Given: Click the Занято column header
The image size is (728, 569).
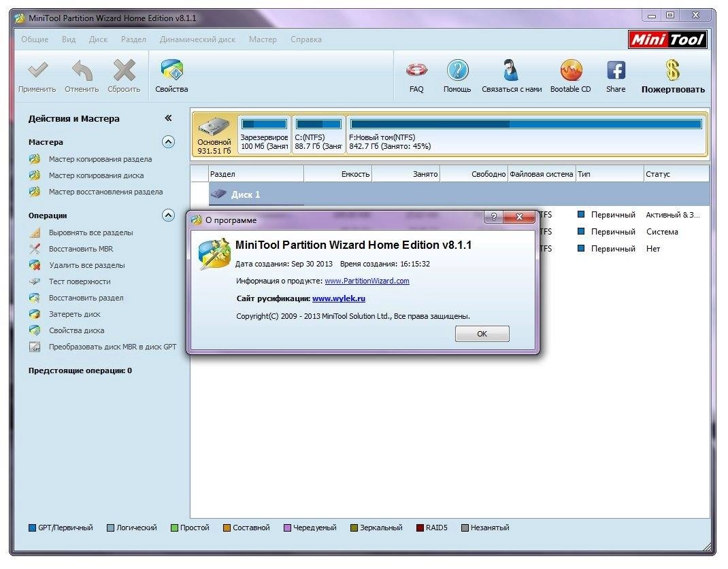Looking at the screenshot, I should (x=406, y=174).
